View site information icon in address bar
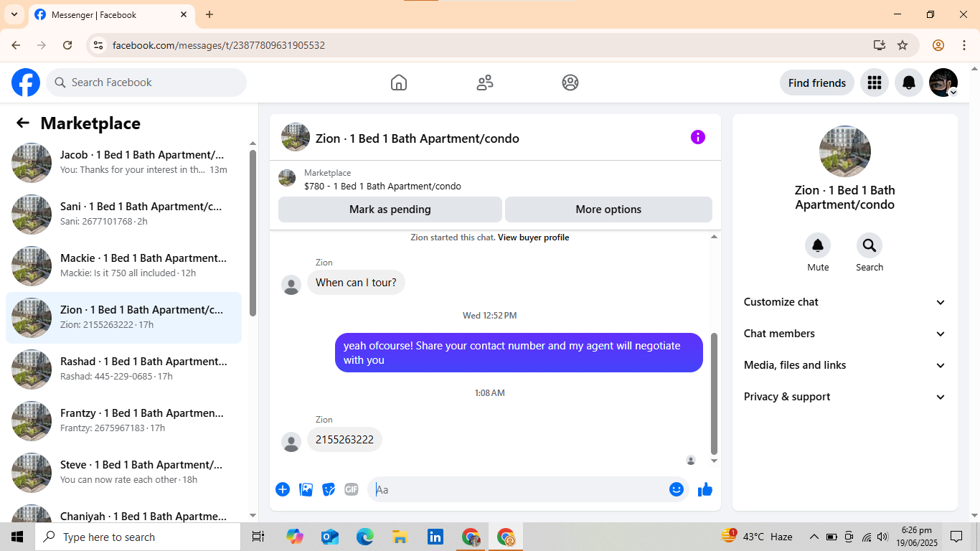This screenshot has width=980, height=551. click(99, 45)
